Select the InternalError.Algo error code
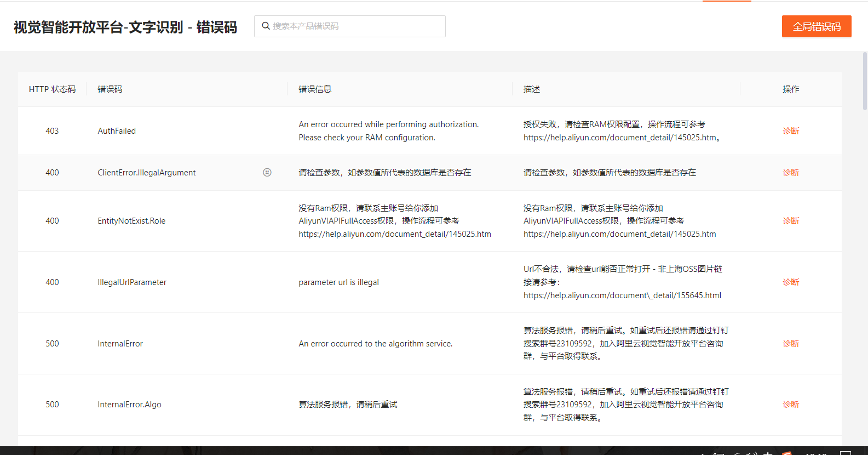Screen dimensions: 868x455 (129, 405)
